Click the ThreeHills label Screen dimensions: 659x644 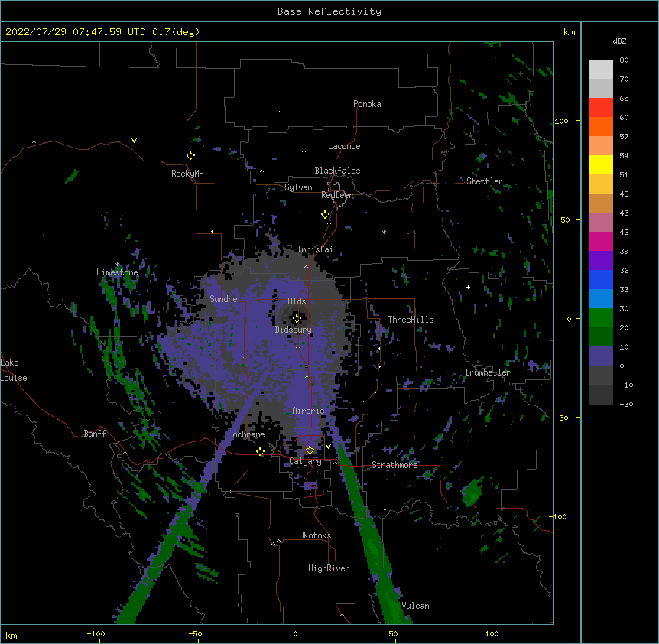(x=411, y=320)
